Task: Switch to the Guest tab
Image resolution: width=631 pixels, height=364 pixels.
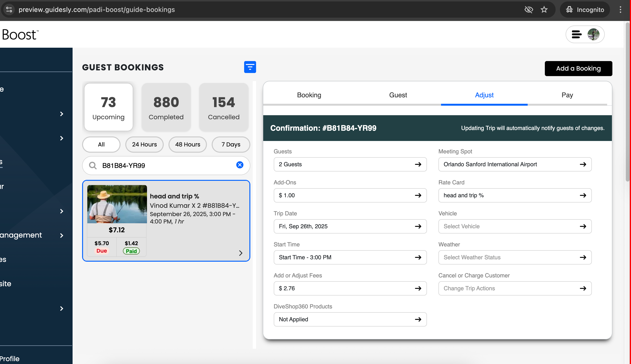Action: 398,95
